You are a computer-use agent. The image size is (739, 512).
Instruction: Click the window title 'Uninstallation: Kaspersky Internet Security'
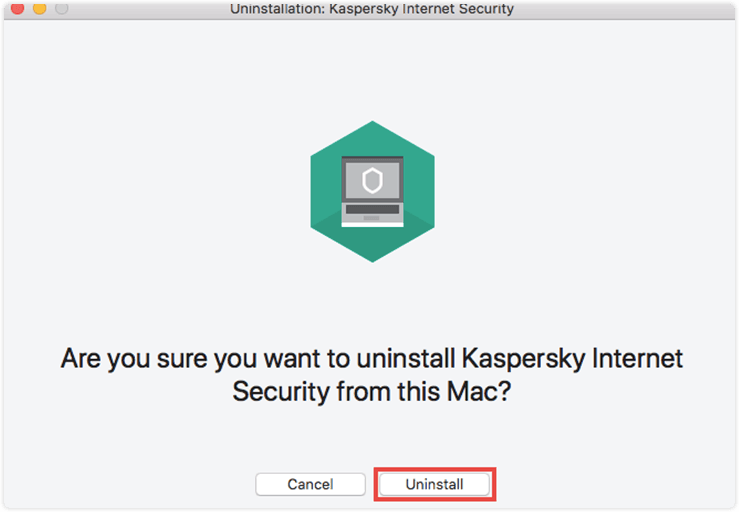371,8
